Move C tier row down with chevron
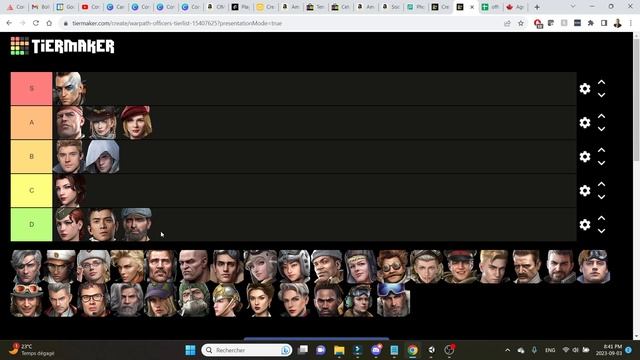640x360 pixels. (601, 196)
